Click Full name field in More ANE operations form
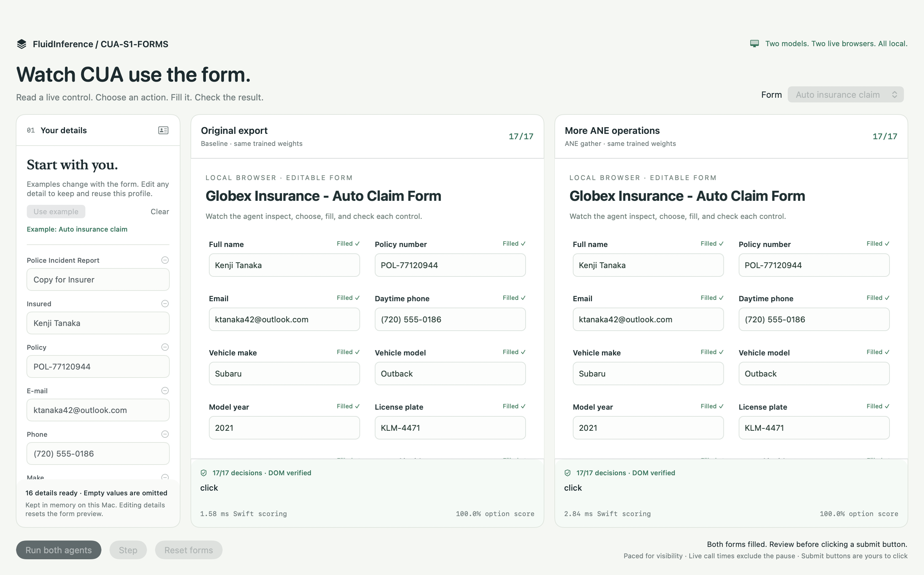 pyautogui.click(x=648, y=265)
